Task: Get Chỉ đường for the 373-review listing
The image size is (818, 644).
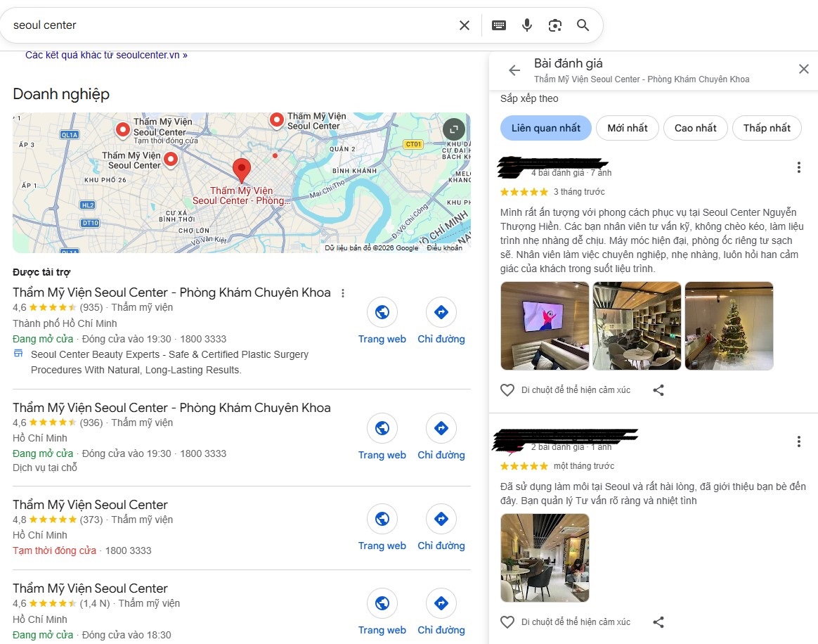Action: coord(441,527)
